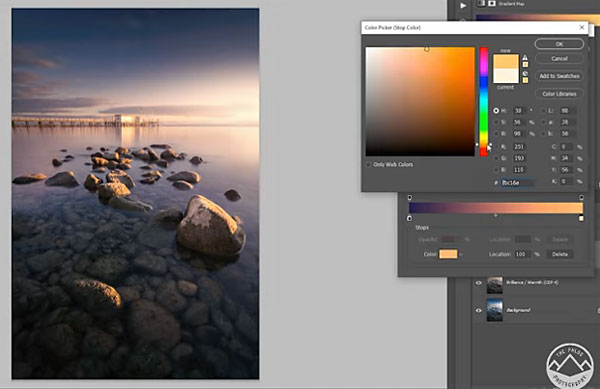Select the Brilliance / Warmth layer name
Image resolution: width=600 pixels, height=389 pixels.
pos(532,283)
